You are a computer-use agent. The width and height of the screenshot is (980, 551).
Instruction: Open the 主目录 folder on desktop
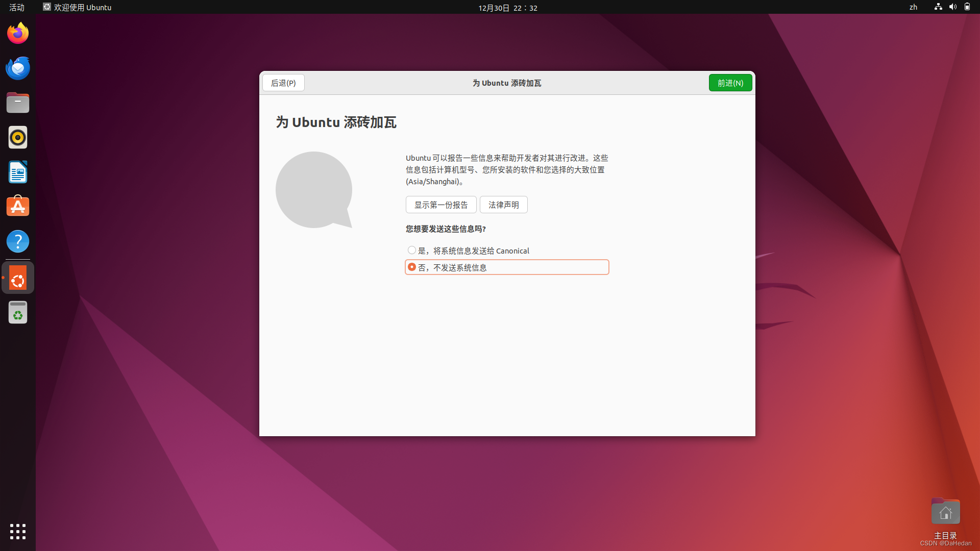[x=945, y=511]
